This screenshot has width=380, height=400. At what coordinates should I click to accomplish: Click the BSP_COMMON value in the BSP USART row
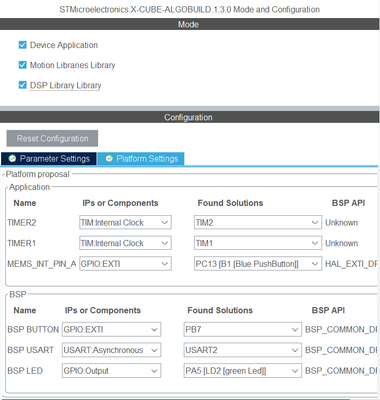tap(341, 350)
